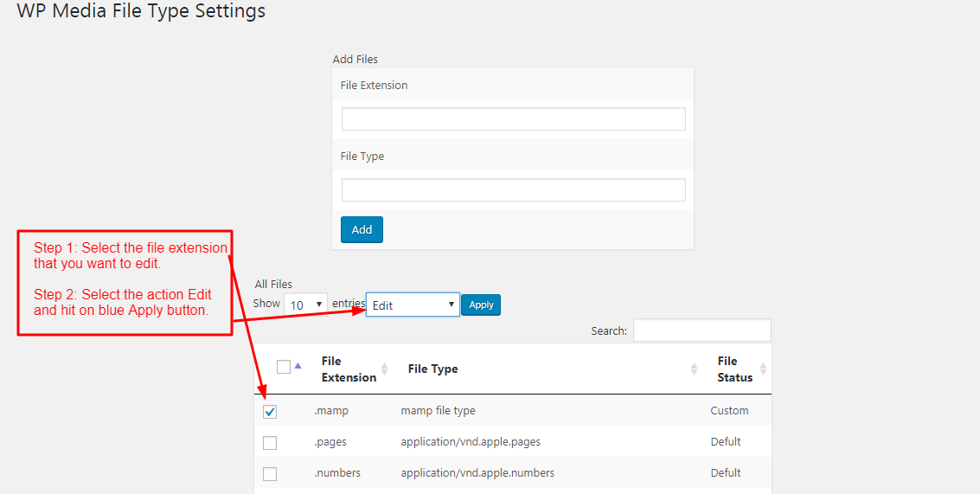Sort by the File Type column header
The width and height of the screenshot is (980, 494).
pos(433,369)
